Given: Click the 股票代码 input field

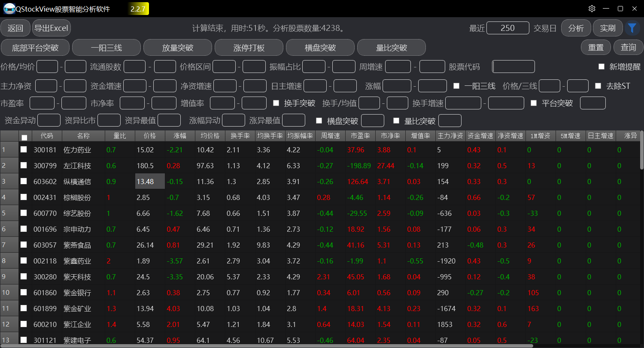Looking at the screenshot, I should (513, 67).
